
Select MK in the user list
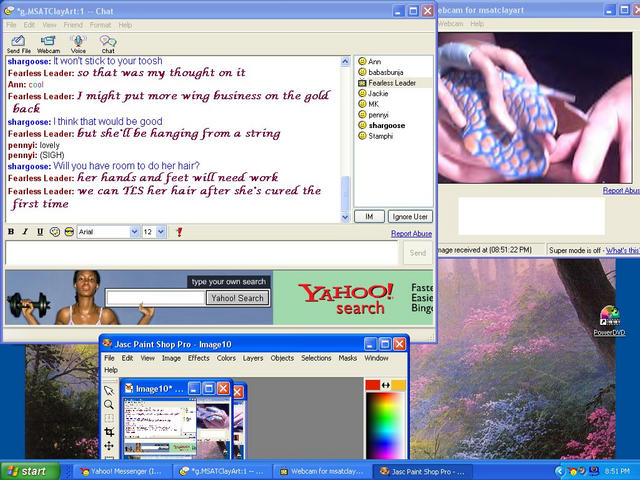373,104
